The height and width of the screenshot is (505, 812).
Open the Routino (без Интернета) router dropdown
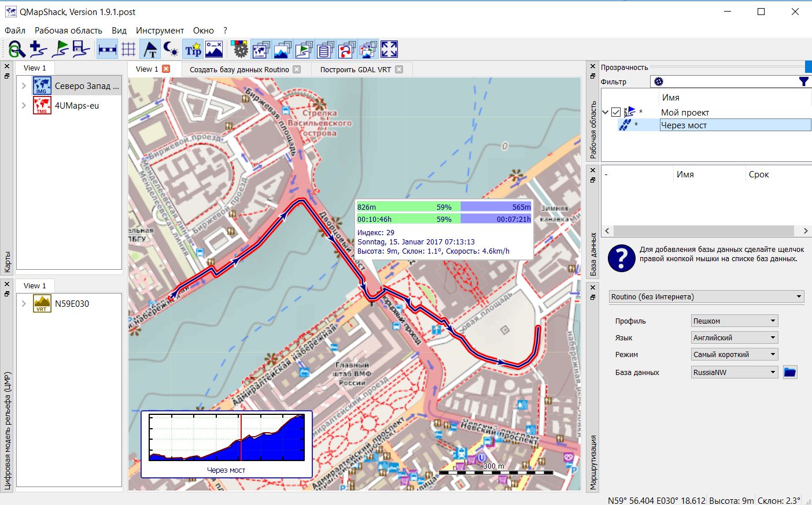707,296
